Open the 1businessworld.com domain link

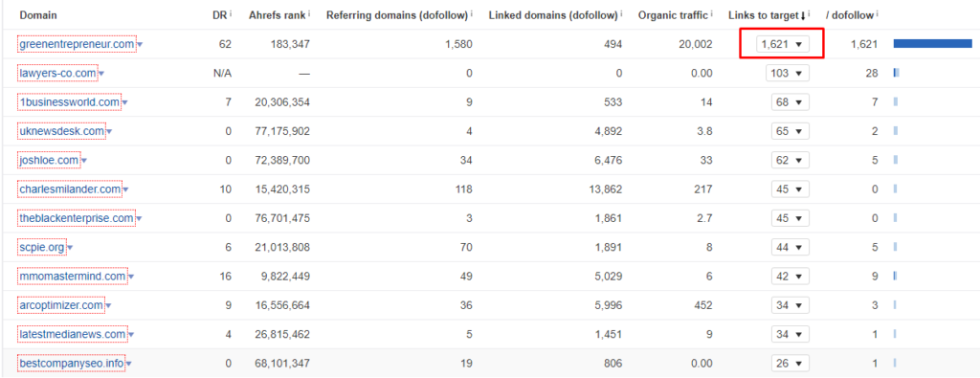point(69,101)
